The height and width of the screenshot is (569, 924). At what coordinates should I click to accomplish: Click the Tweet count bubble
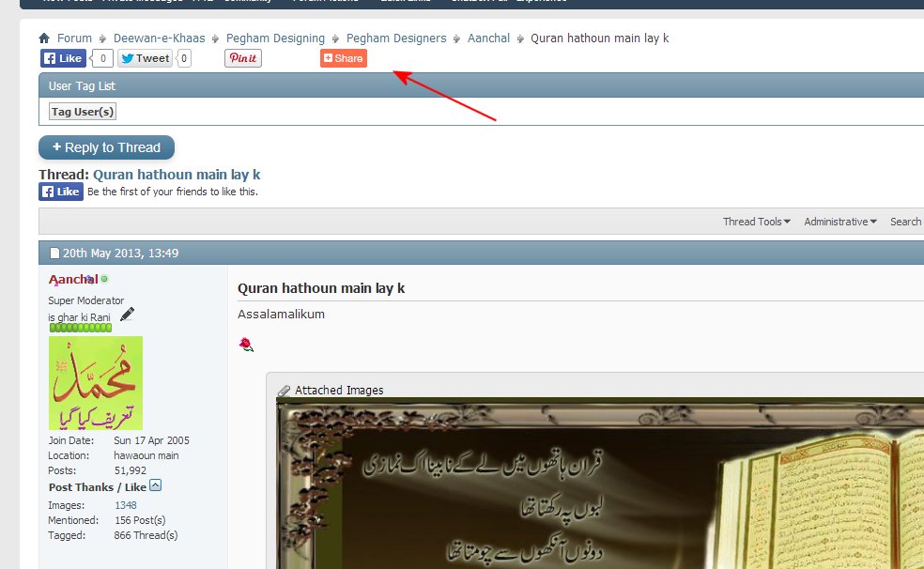point(184,58)
